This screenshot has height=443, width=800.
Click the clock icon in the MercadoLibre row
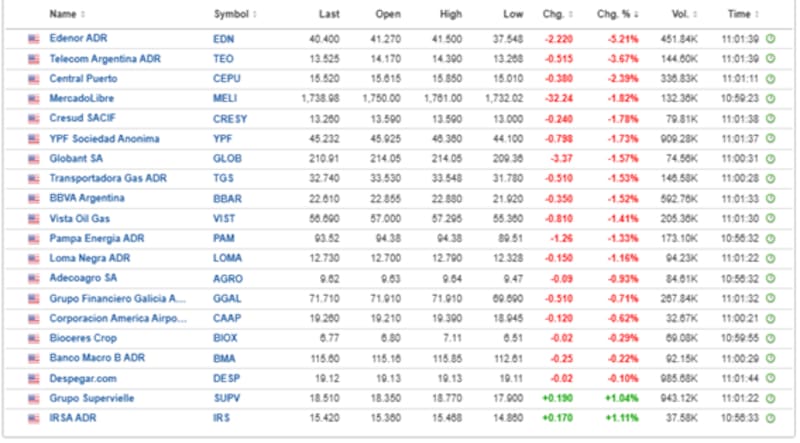[x=769, y=99]
